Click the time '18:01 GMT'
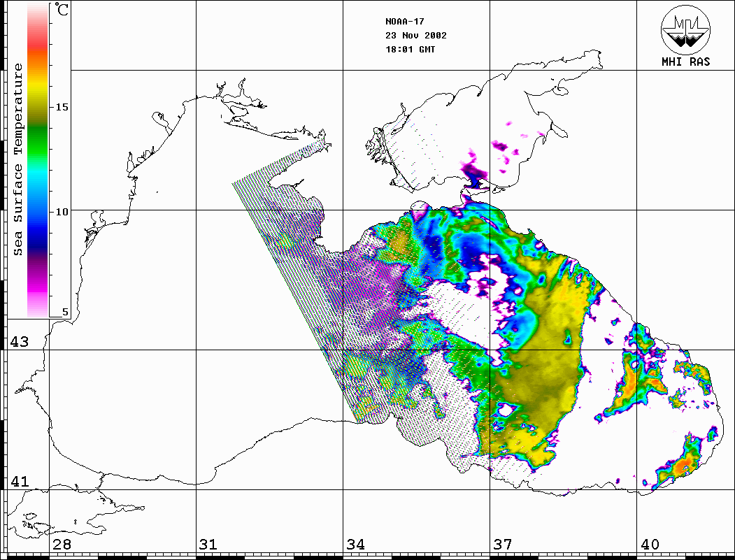735x560 pixels. [x=411, y=50]
